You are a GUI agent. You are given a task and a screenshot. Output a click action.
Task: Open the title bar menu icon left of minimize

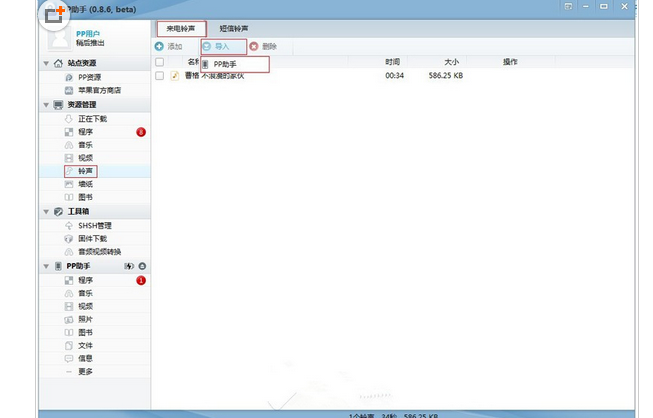(x=568, y=6)
